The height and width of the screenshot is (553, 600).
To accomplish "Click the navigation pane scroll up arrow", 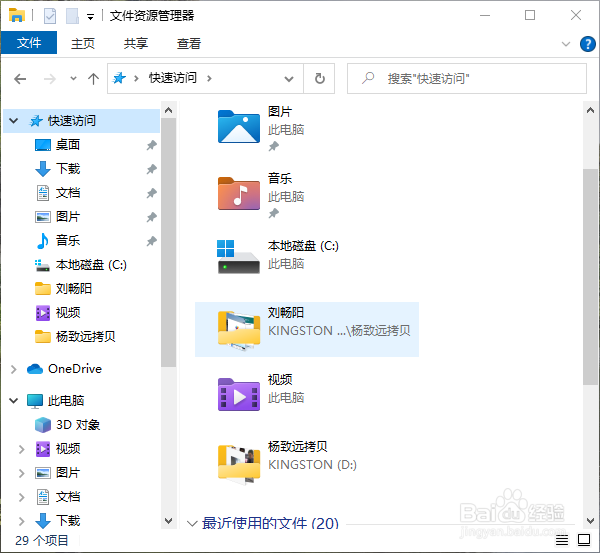I will (x=168, y=111).
